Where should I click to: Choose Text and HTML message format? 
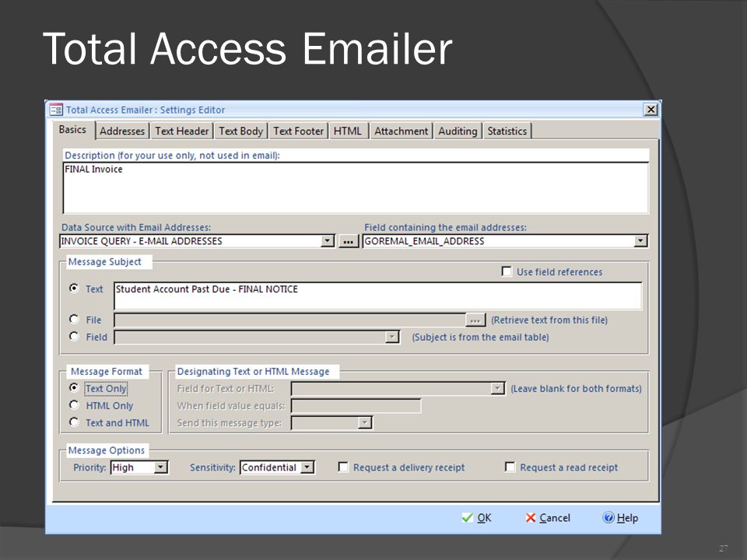tap(74, 422)
